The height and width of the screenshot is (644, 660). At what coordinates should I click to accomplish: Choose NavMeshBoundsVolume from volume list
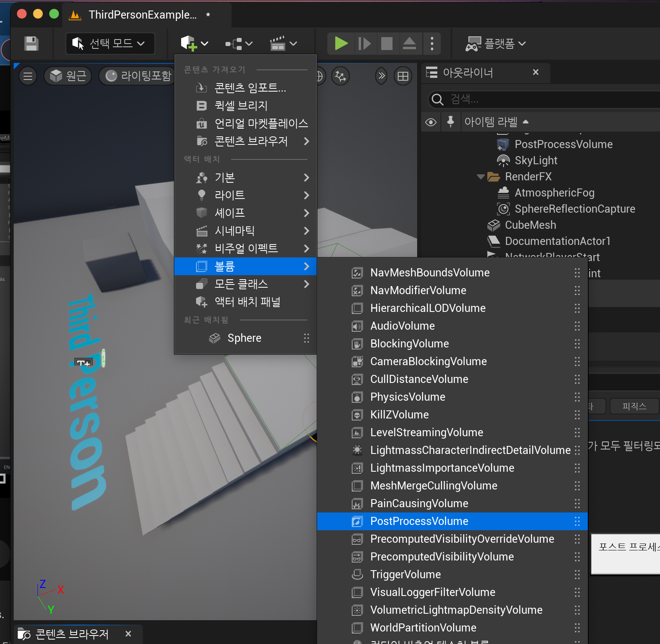[x=452, y=272]
